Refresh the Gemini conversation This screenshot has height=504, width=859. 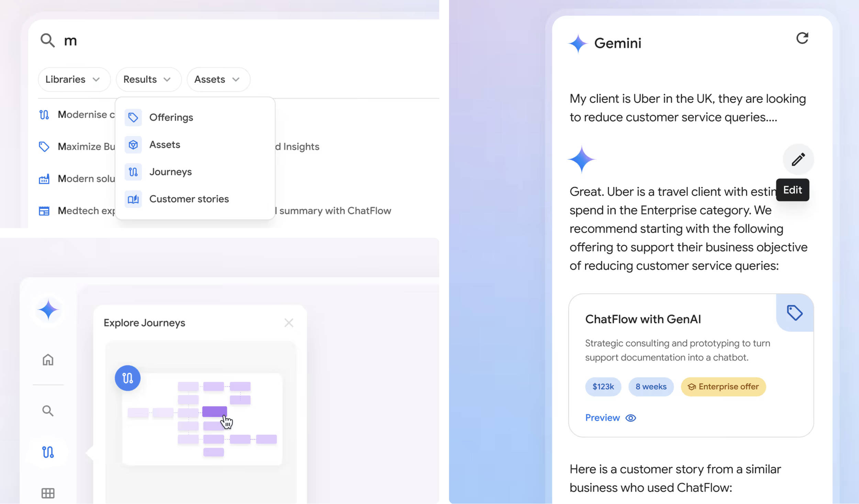click(802, 38)
